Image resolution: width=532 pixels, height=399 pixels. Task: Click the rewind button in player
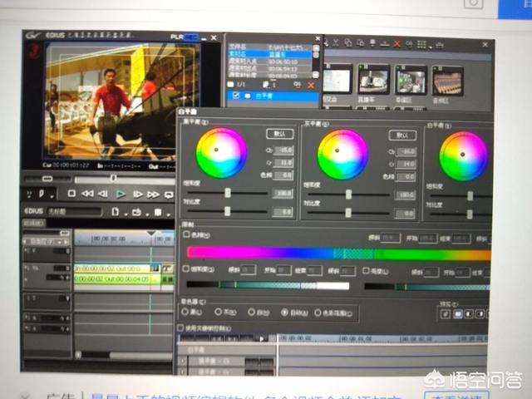(x=87, y=194)
